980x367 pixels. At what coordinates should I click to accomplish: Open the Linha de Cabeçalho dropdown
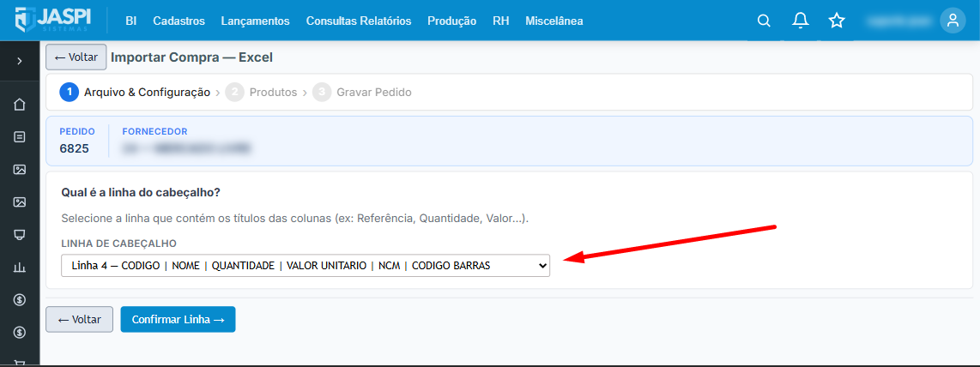pyautogui.click(x=305, y=265)
